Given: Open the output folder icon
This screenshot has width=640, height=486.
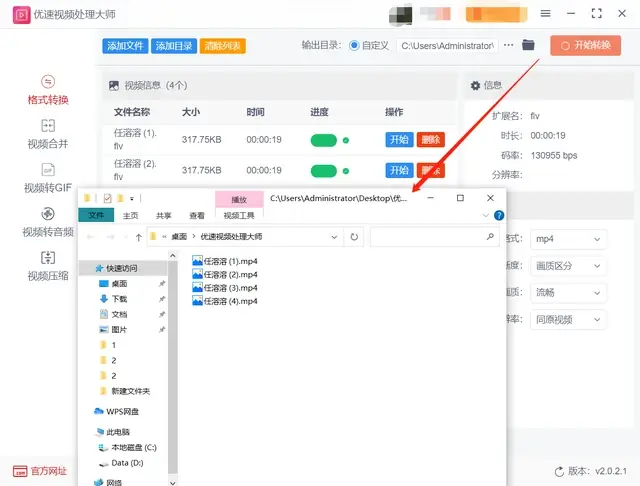Looking at the screenshot, I should point(528,45).
